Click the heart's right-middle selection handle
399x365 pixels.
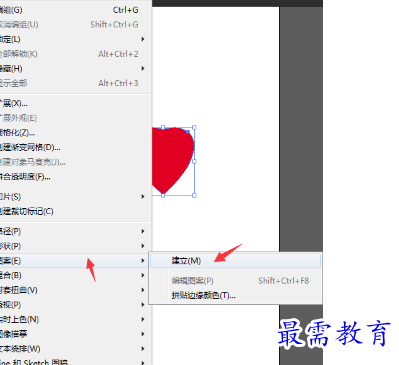click(x=194, y=161)
